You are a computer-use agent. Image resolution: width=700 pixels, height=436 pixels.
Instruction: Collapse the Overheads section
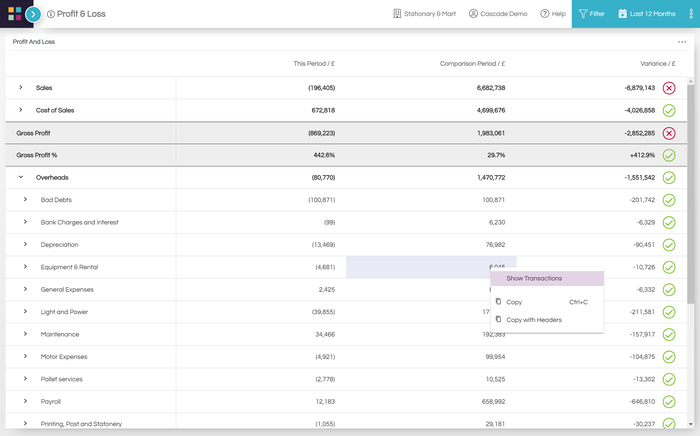point(21,177)
